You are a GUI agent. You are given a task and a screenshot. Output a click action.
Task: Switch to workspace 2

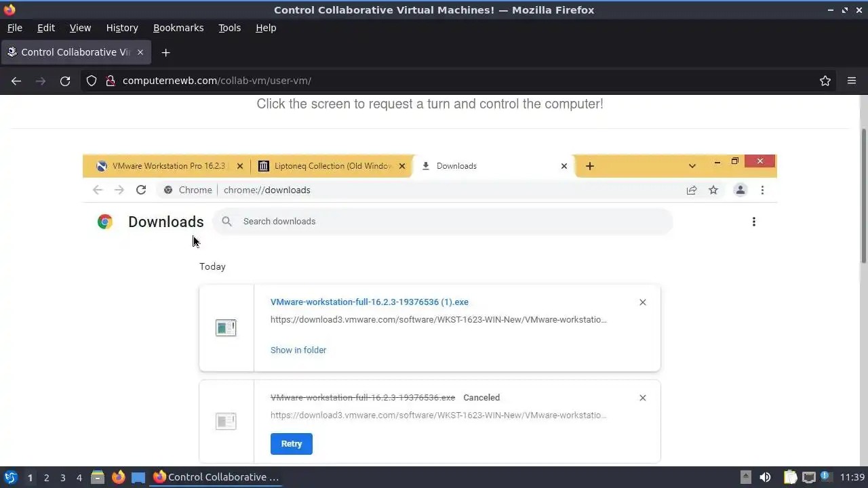(x=46, y=478)
